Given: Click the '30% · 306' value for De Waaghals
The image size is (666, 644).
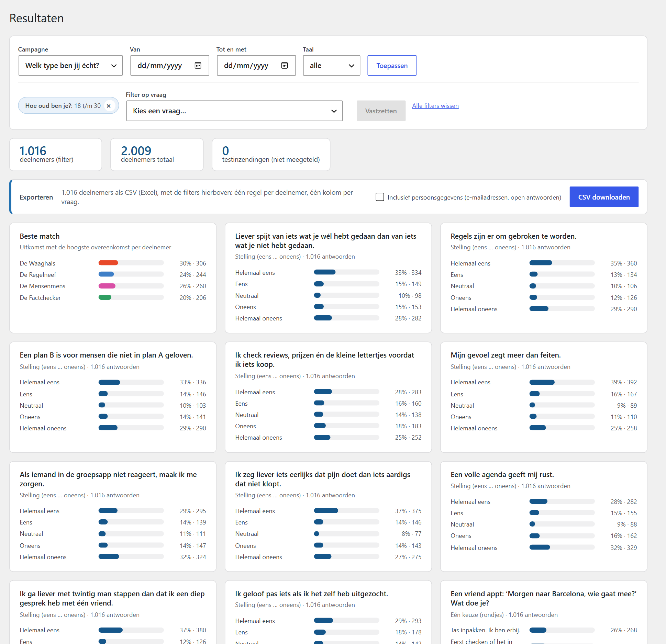Looking at the screenshot, I should point(193,263).
